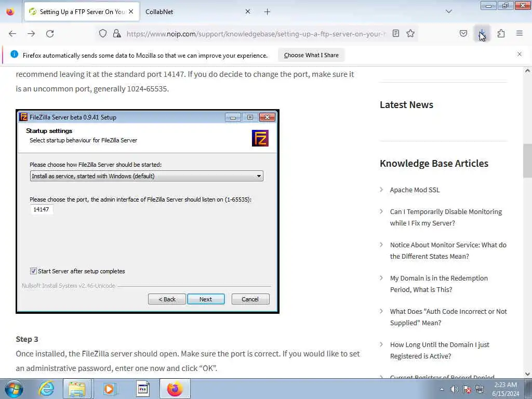Open the Firefox hamburger menu
532x399 pixels.
click(x=520, y=33)
